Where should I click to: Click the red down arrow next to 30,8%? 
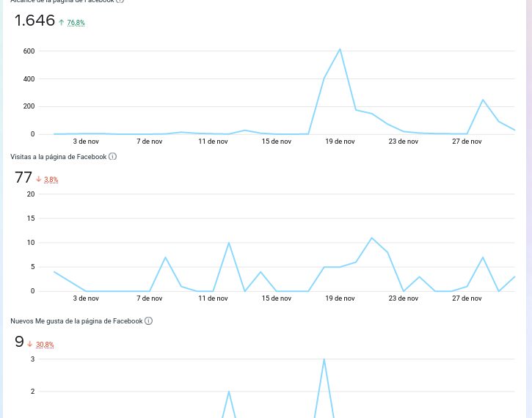point(30,344)
